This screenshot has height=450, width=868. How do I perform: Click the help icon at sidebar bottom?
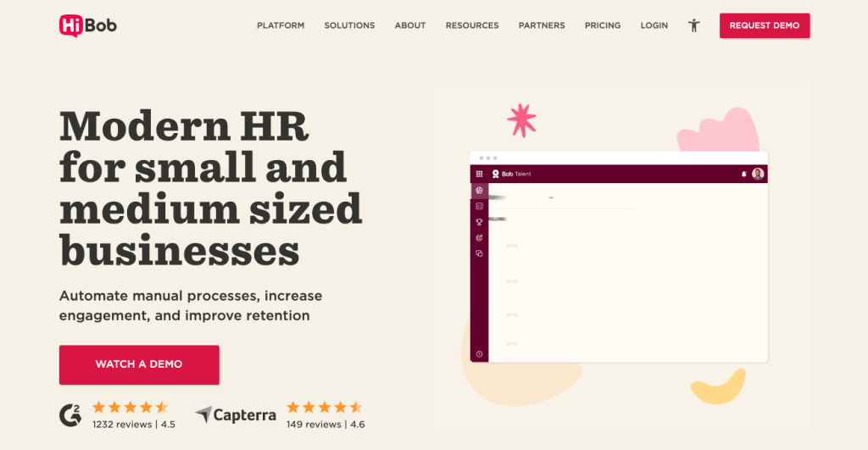[x=479, y=353]
